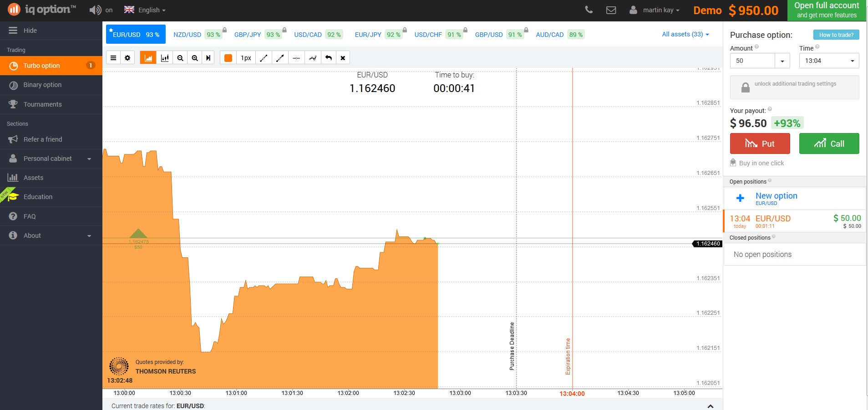The image size is (868, 410).
Task: Open Refer a friend
Action: (51, 139)
